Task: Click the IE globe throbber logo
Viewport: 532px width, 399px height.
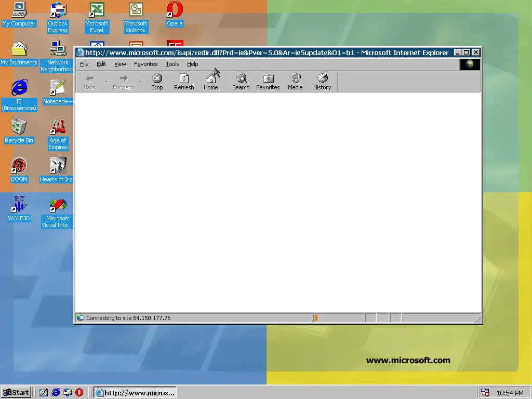Action: pyautogui.click(x=470, y=64)
